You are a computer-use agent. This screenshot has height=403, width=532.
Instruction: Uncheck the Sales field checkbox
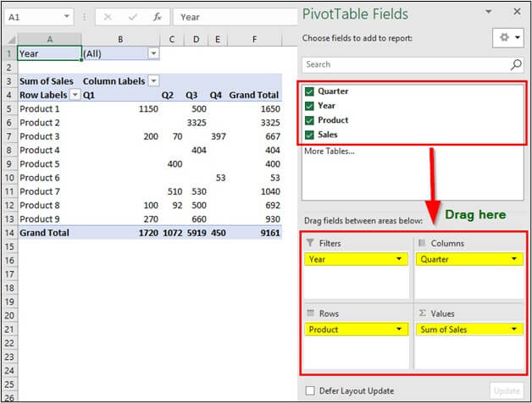(x=309, y=135)
